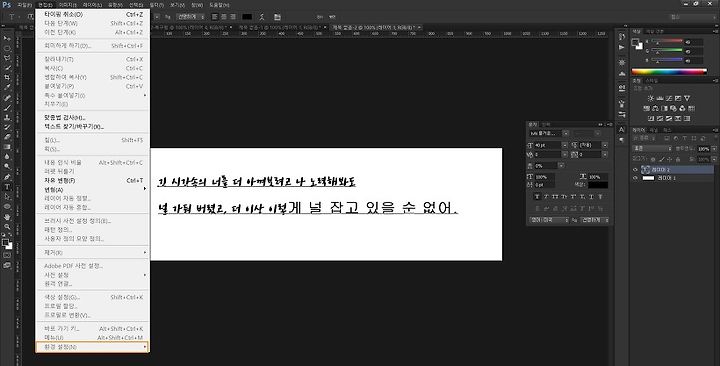Switch to the third document tab
This screenshot has width=720, height=366.
[281, 28]
